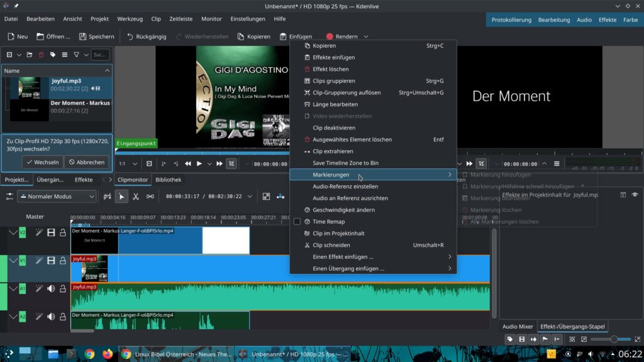Click the filter funnel icon in bin
Screen dimensions: 644x362
click(x=76, y=55)
